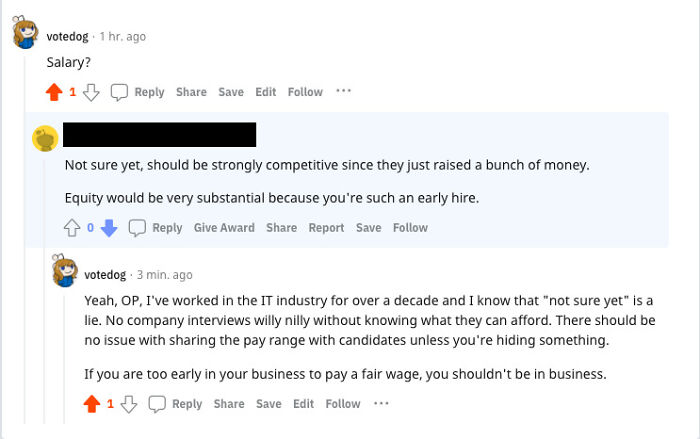Reply to the "Salary?" comment
This screenshot has height=439, width=700.
pos(137,92)
